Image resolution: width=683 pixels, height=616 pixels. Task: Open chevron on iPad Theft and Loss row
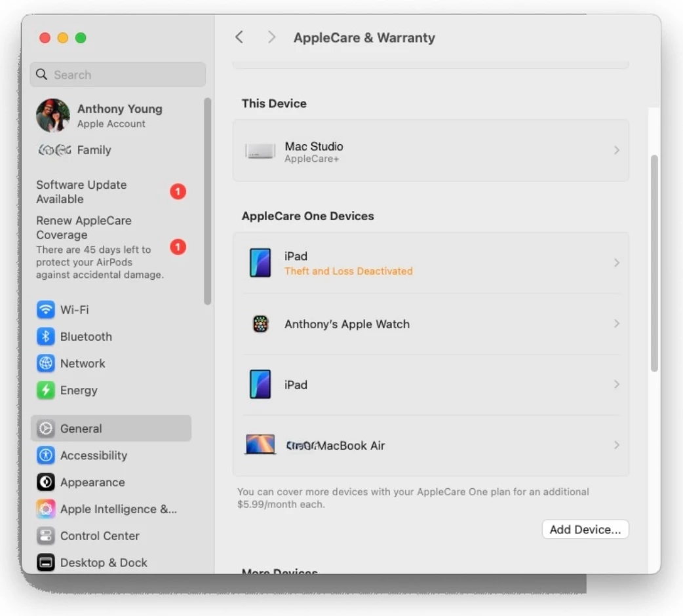coord(616,263)
